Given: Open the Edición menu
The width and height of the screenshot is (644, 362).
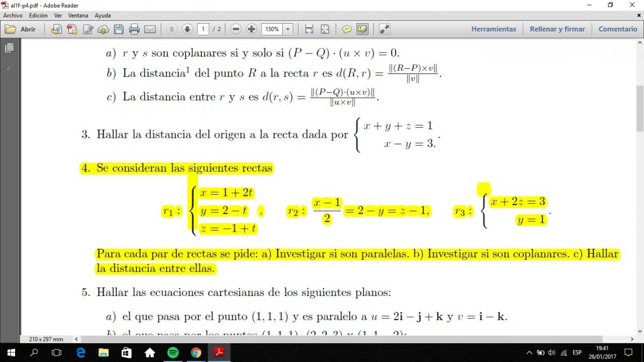Looking at the screenshot, I should 38,16.
